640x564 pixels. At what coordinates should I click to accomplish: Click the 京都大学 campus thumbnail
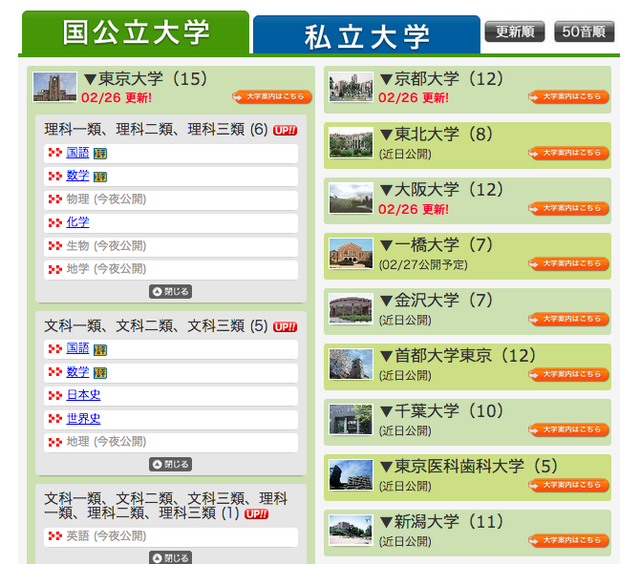point(351,87)
